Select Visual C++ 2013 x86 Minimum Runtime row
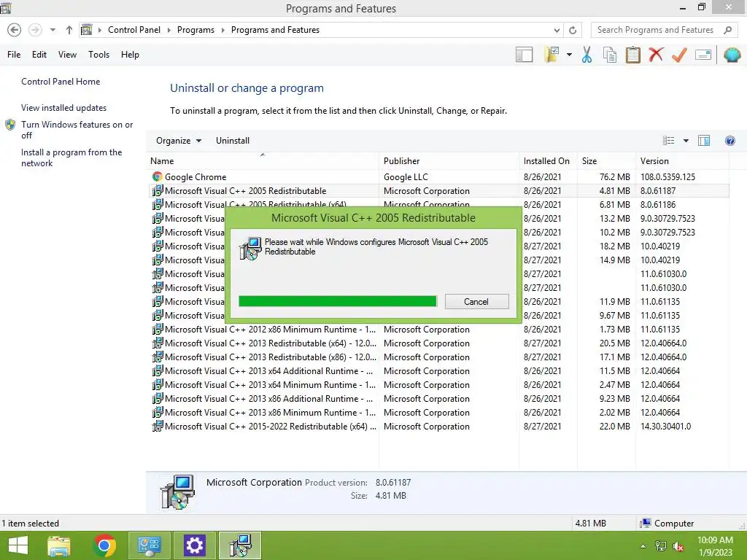This screenshot has height=560, width=747. [x=438, y=413]
